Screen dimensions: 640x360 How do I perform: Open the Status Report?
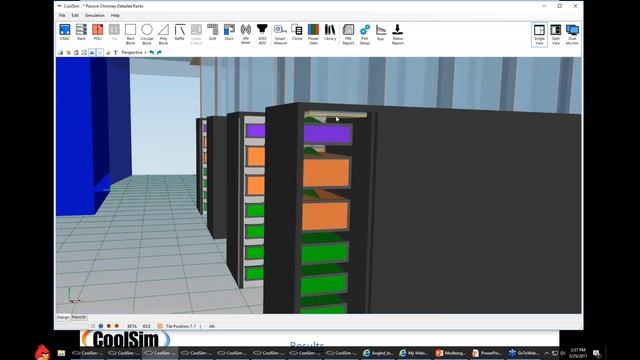click(x=398, y=34)
